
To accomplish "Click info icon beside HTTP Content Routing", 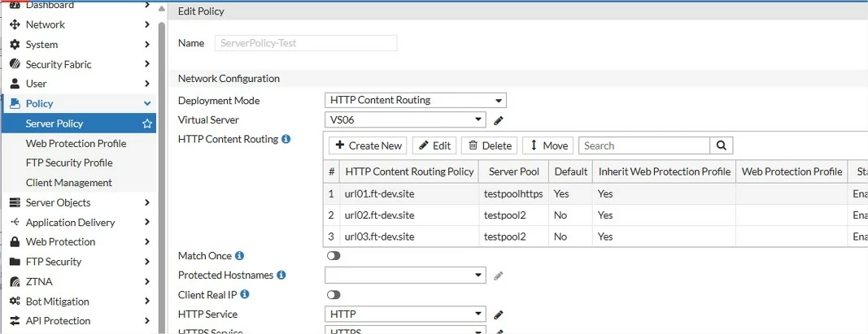I will [x=286, y=139].
